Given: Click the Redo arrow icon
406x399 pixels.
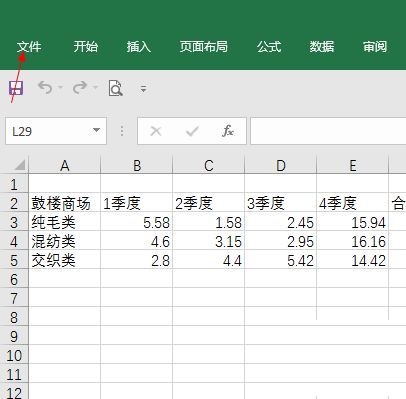Looking at the screenshot, I should coord(80,88).
